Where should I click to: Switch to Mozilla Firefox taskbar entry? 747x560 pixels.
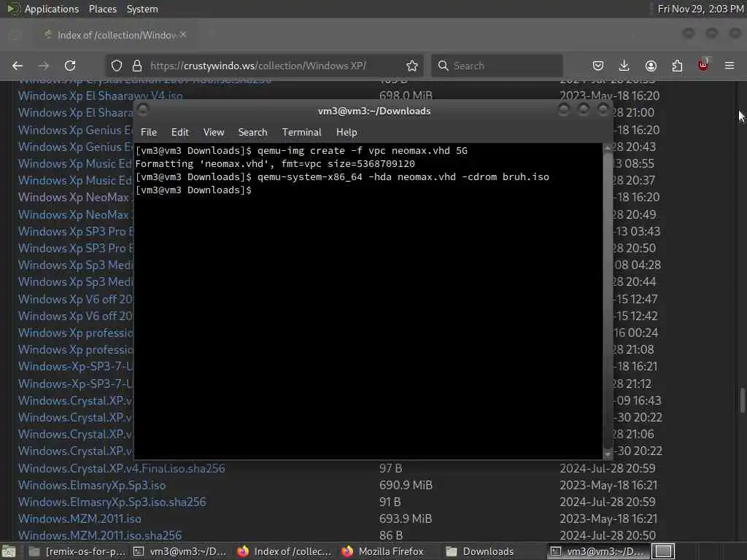384,551
